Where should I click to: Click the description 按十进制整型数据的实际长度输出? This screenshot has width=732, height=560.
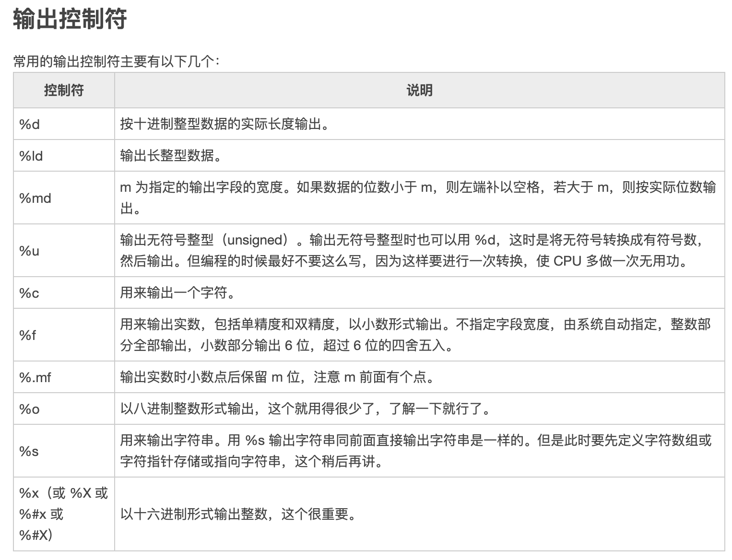419,124
